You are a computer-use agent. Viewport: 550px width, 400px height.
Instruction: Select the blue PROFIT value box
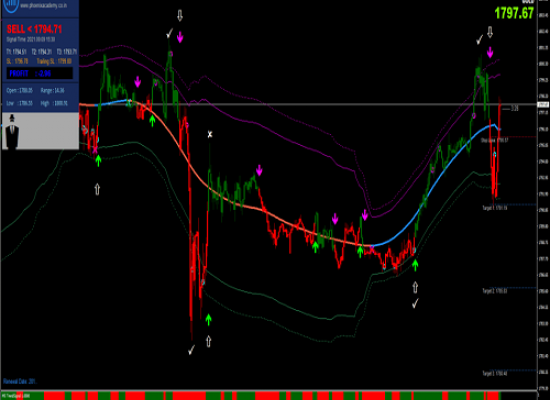tap(40, 73)
